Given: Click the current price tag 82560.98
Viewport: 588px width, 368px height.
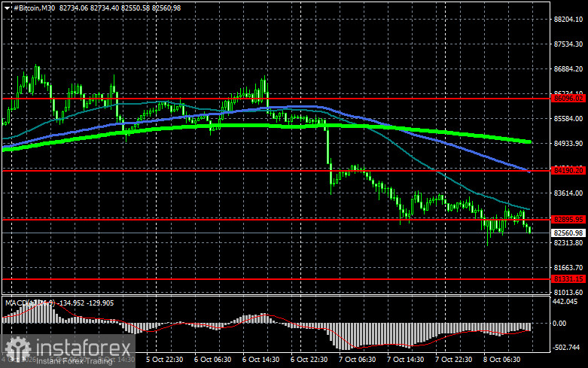Looking at the screenshot, I should pos(568,233).
